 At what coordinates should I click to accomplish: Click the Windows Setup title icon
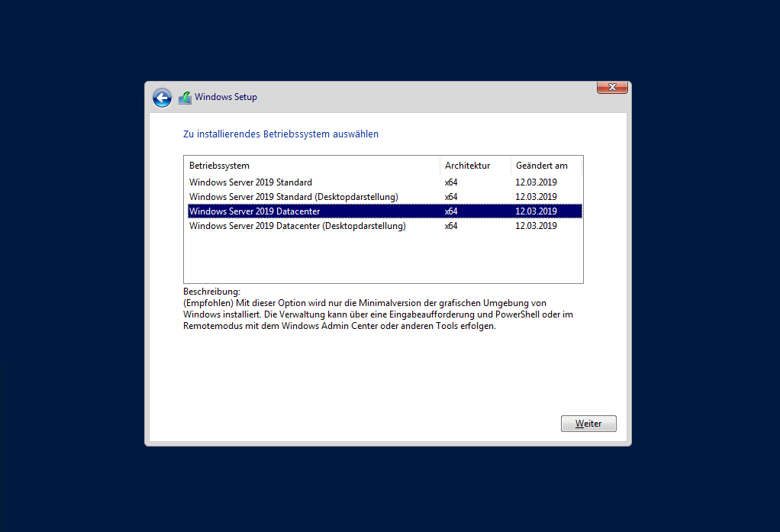pos(185,98)
